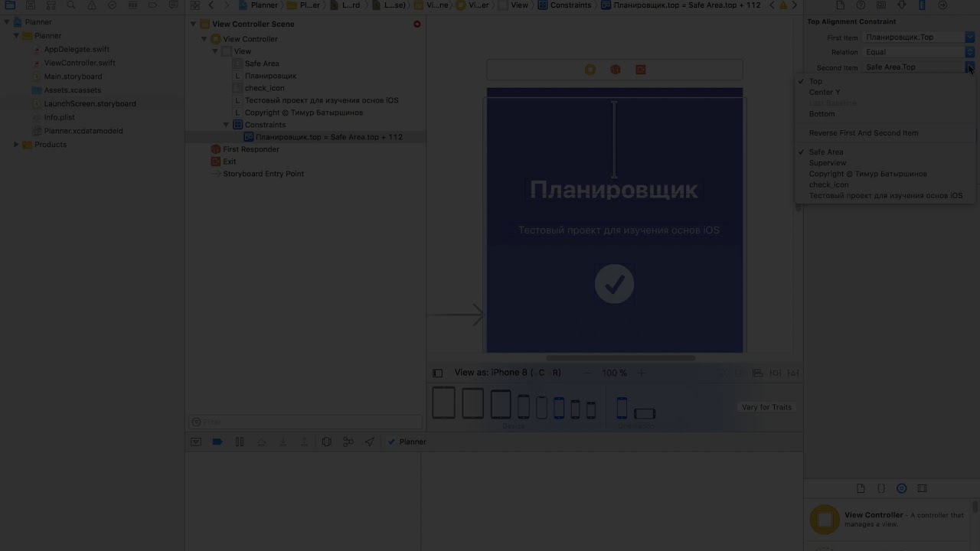Collapse the Planner project root
This screenshot has height=551, width=980.
[x=7, y=22]
